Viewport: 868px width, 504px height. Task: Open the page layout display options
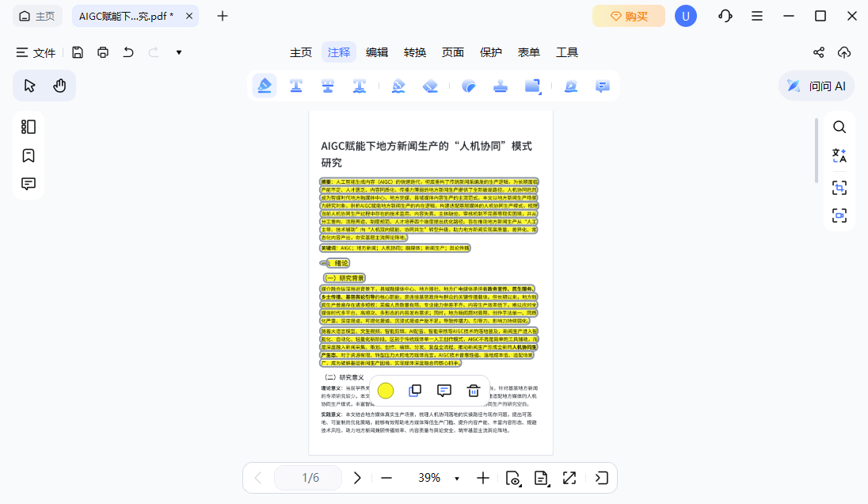tap(542, 478)
